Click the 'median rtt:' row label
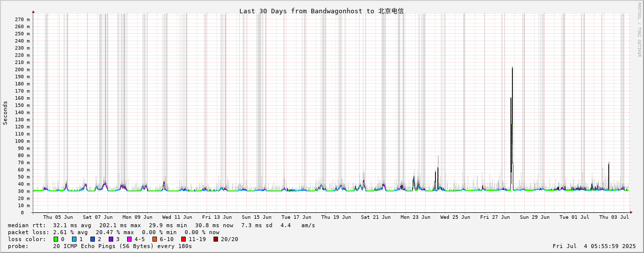The width and height of the screenshot is (644, 253). pos(27,225)
